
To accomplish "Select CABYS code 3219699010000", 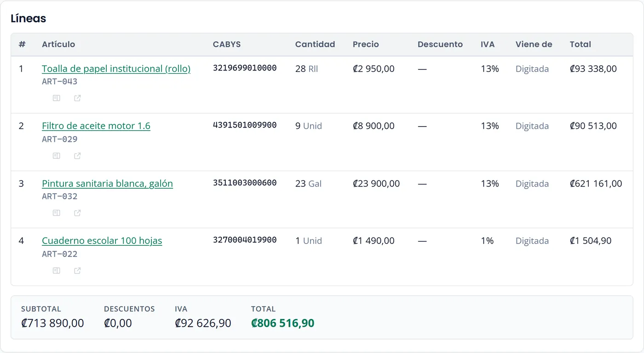I will 245,68.
